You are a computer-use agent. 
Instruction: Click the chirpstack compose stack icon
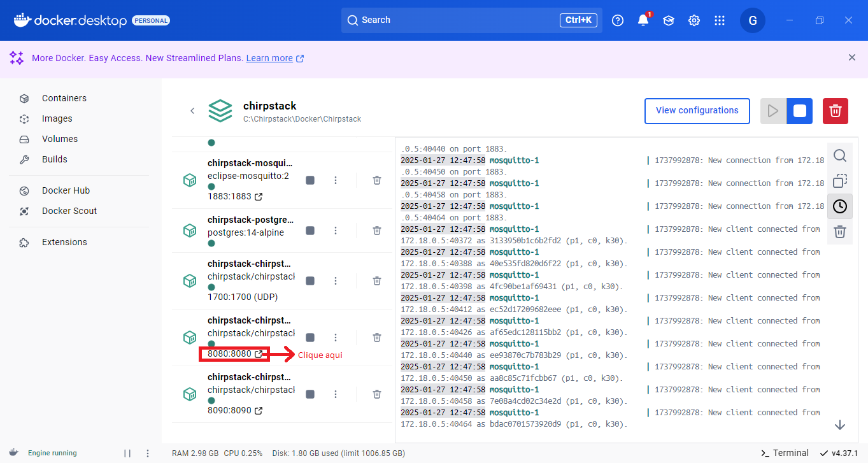point(220,111)
